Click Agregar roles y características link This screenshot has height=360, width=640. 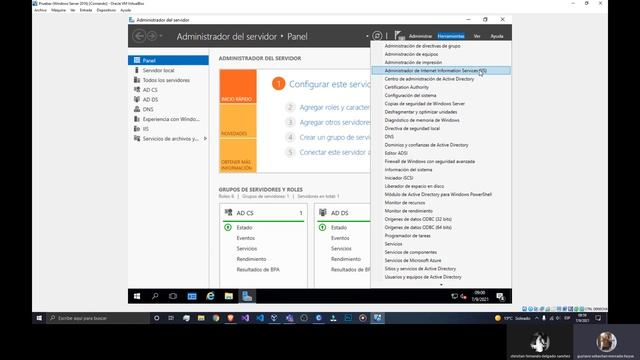click(335, 107)
